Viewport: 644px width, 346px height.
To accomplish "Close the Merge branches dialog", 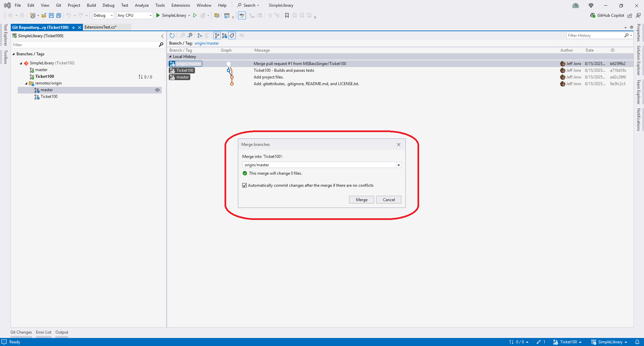I will point(399,145).
